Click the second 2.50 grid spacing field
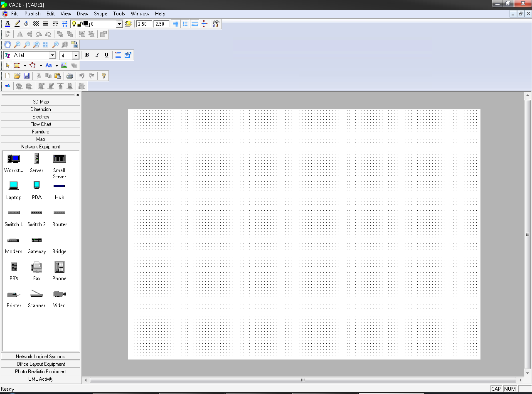 coord(162,24)
